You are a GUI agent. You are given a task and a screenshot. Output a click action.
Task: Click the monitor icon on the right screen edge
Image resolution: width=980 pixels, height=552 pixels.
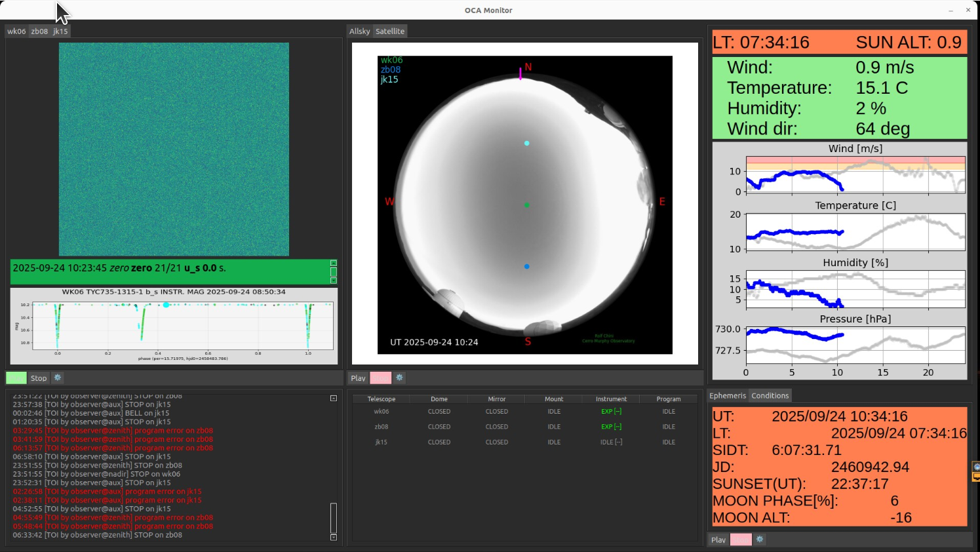point(977,476)
